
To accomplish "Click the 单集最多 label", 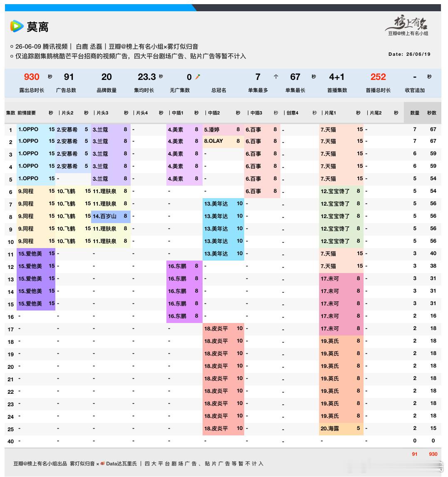I will [258, 90].
